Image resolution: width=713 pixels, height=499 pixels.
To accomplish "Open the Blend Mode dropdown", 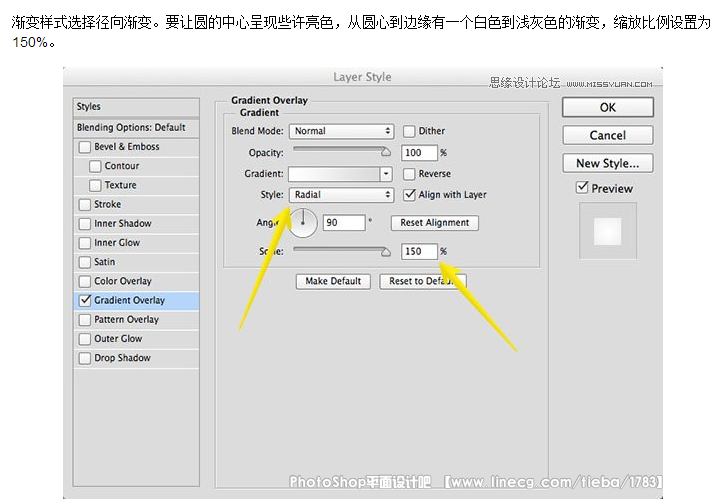I will 341,131.
